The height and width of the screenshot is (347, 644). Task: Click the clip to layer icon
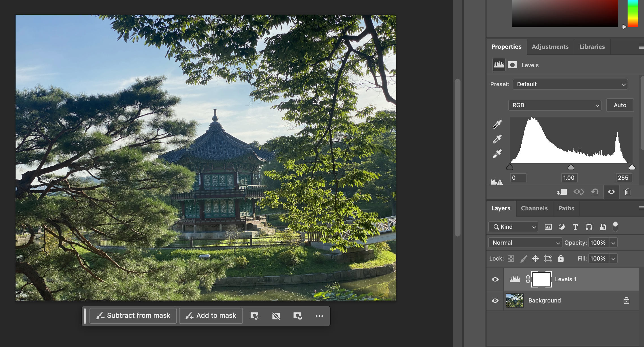pyautogui.click(x=562, y=192)
